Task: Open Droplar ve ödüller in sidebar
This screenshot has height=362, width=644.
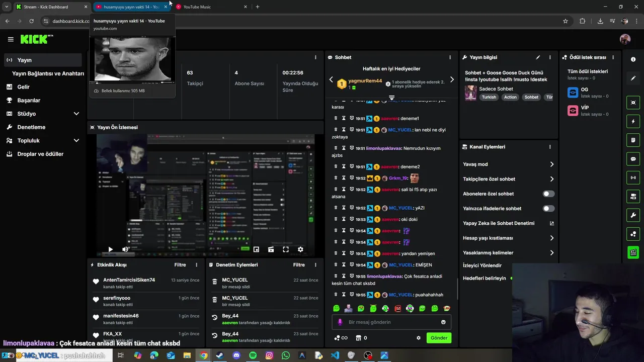Action: click(x=43, y=154)
